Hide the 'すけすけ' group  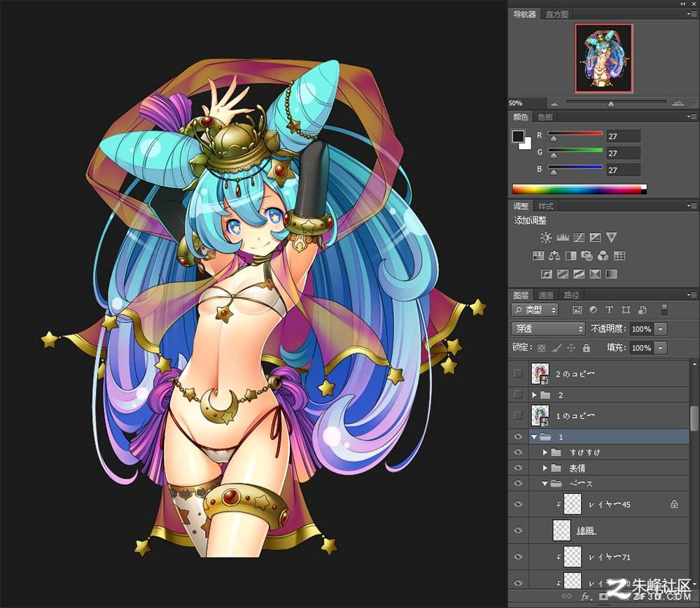[x=518, y=452]
